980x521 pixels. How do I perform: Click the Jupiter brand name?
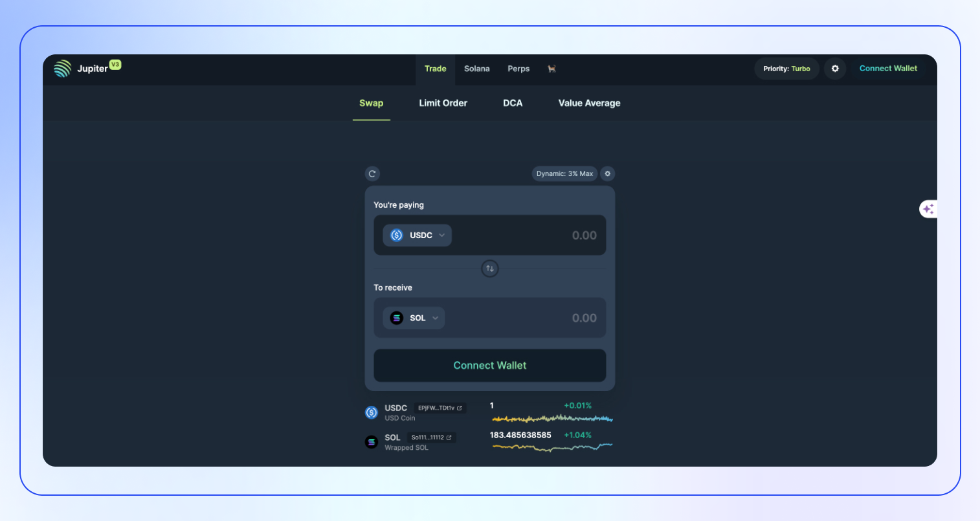(x=93, y=69)
